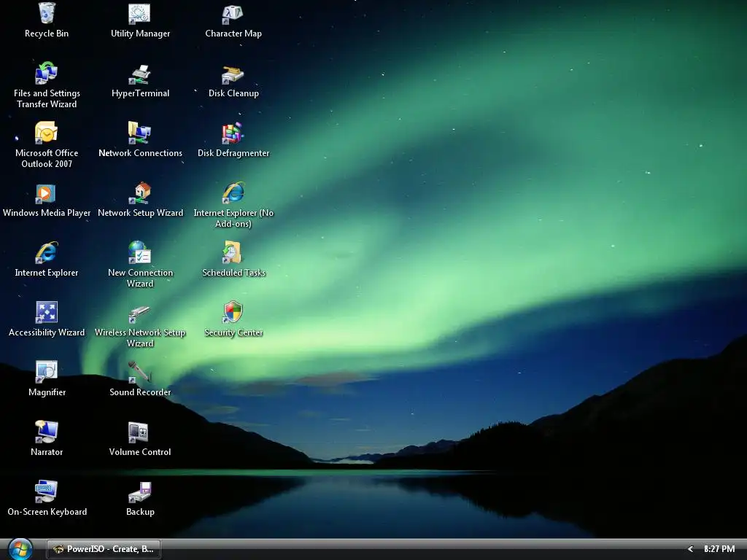
Task: Select the On-Screen Keyboard icon
Action: point(46,491)
